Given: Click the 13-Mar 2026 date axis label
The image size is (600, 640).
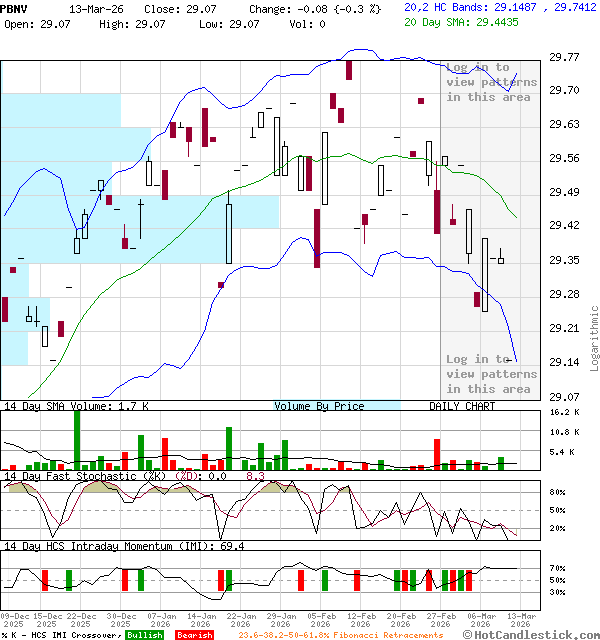Looking at the screenshot, I should tap(519, 620).
